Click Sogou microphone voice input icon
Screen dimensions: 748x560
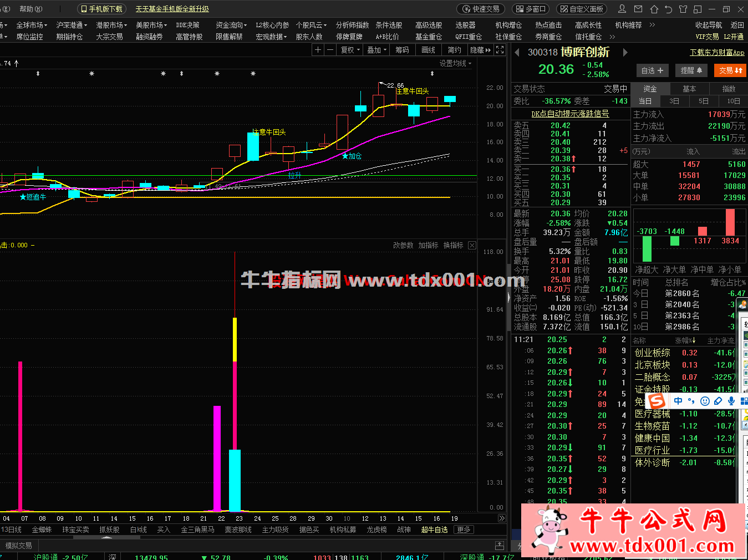pos(731,401)
